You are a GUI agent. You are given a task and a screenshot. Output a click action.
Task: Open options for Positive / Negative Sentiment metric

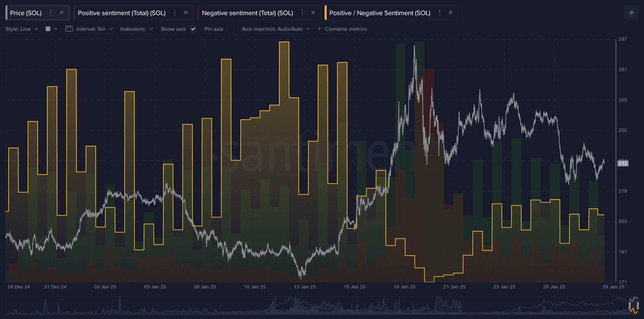point(439,13)
